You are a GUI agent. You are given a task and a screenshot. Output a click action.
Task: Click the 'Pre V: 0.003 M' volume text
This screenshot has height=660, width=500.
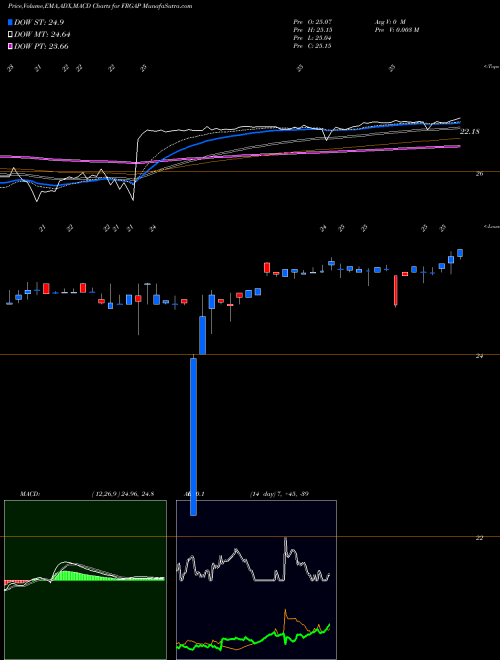[396, 30]
